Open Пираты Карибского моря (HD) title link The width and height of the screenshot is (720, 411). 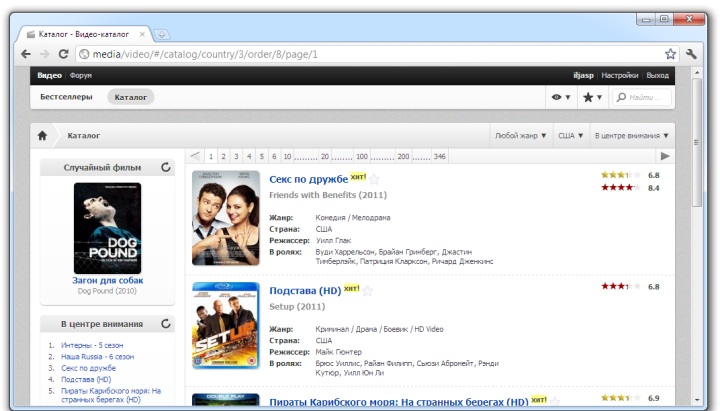(399, 402)
